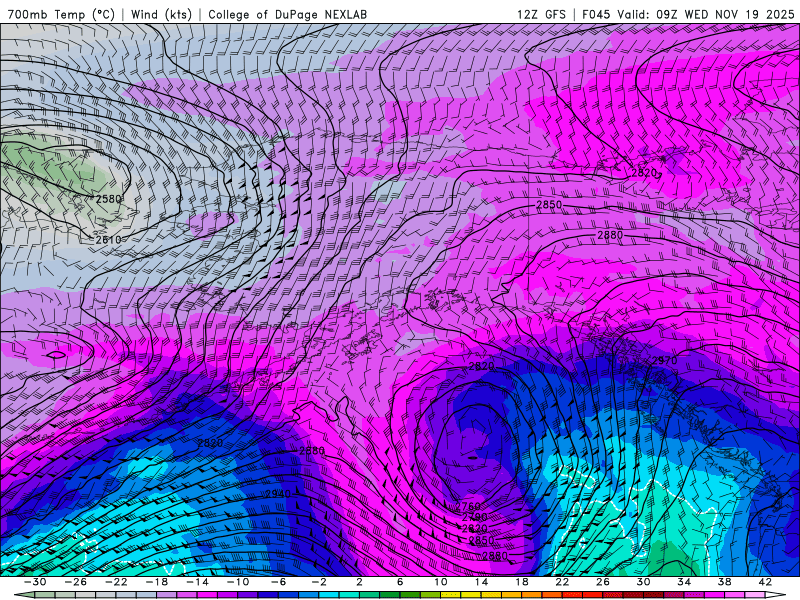Click the 42 colorbar tick label

coord(765,582)
